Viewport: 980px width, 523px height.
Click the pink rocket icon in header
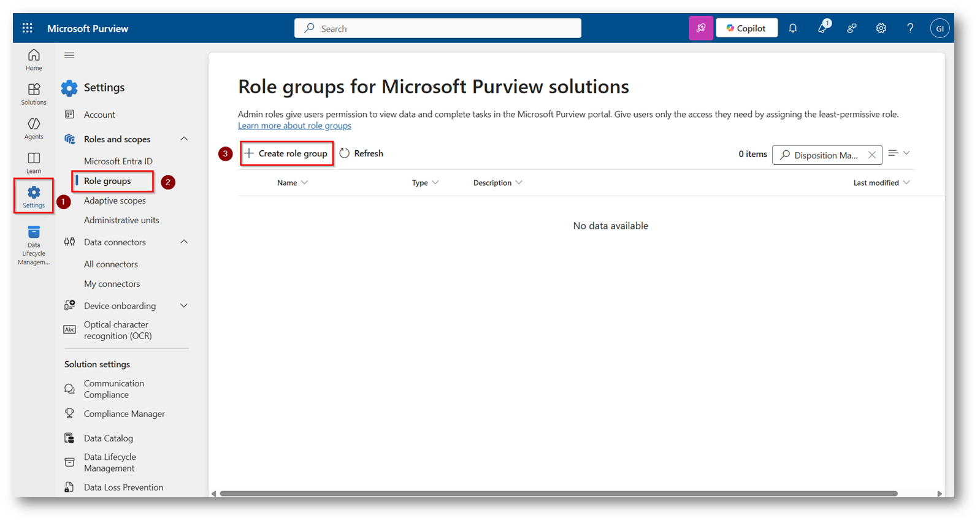tap(701, 28)
